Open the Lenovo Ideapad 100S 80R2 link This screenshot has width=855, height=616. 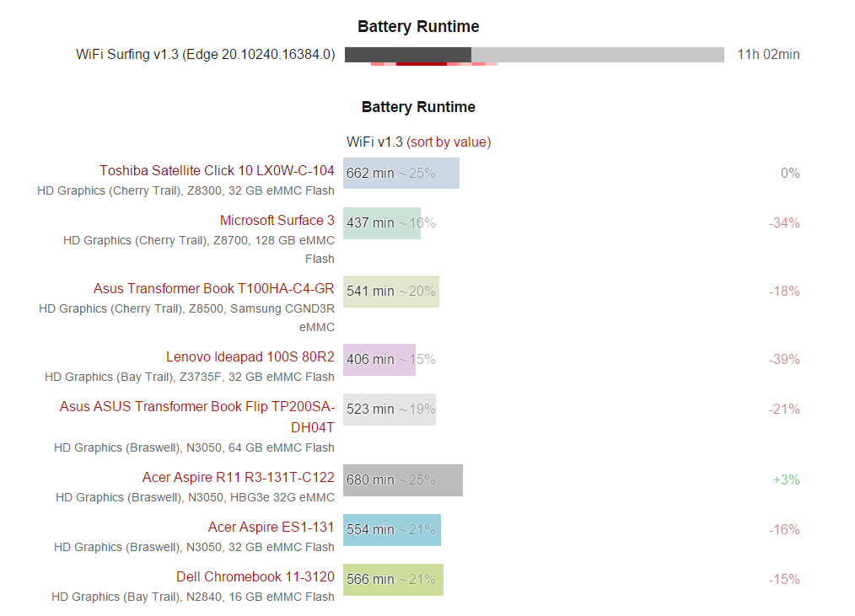(x=250, y=356)
